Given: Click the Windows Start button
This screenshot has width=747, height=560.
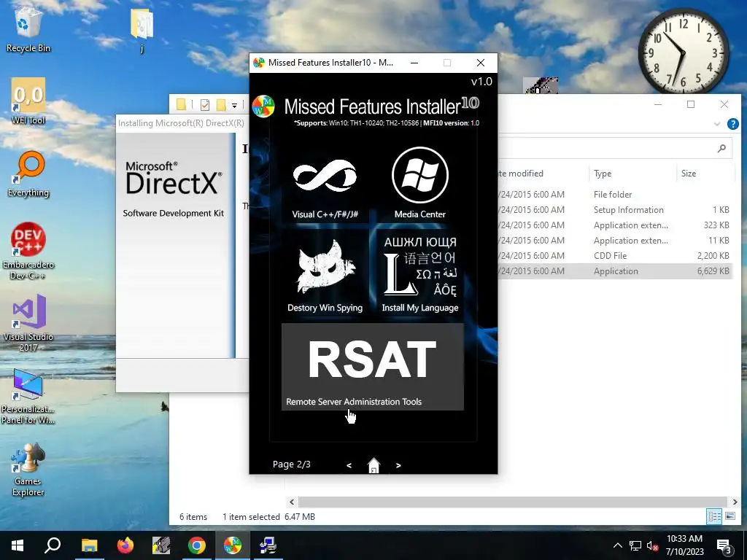Looking at the screenshot, I should (18, 545).
